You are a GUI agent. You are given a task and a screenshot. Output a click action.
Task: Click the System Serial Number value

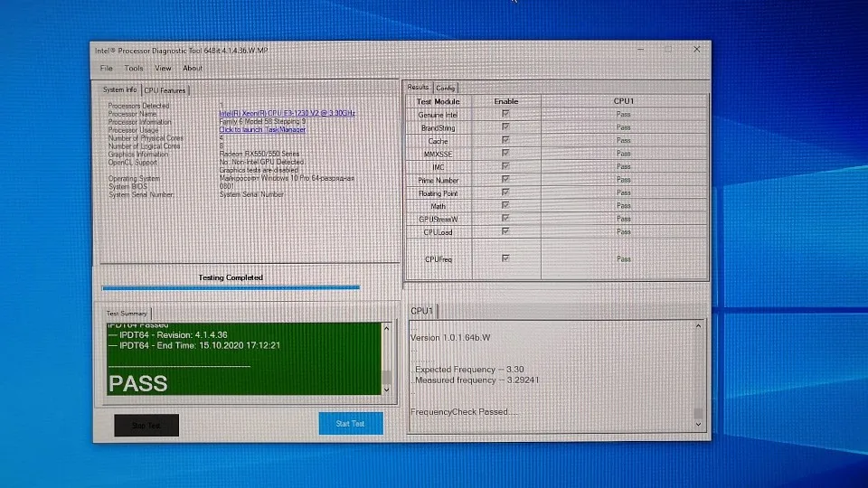pos(252,194)
